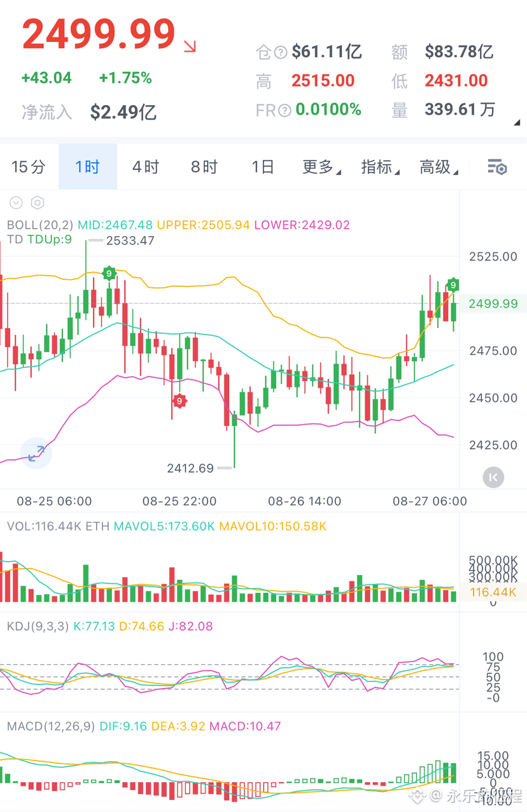Open the 高级 advanced dropdown
The image size is (527, 812).
coord(439,167)
